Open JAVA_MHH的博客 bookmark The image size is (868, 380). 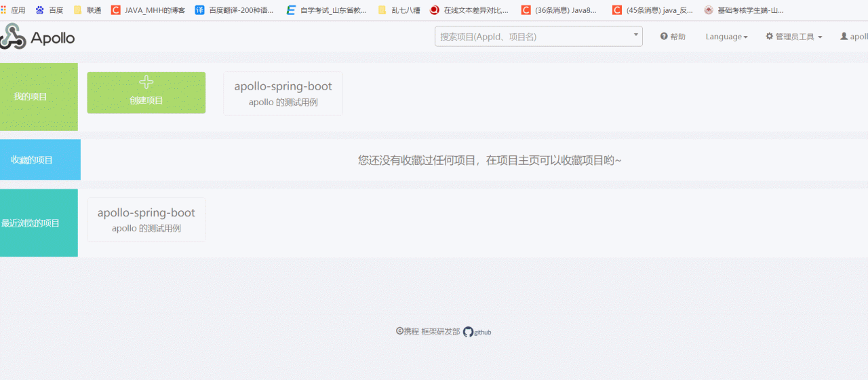148,10
